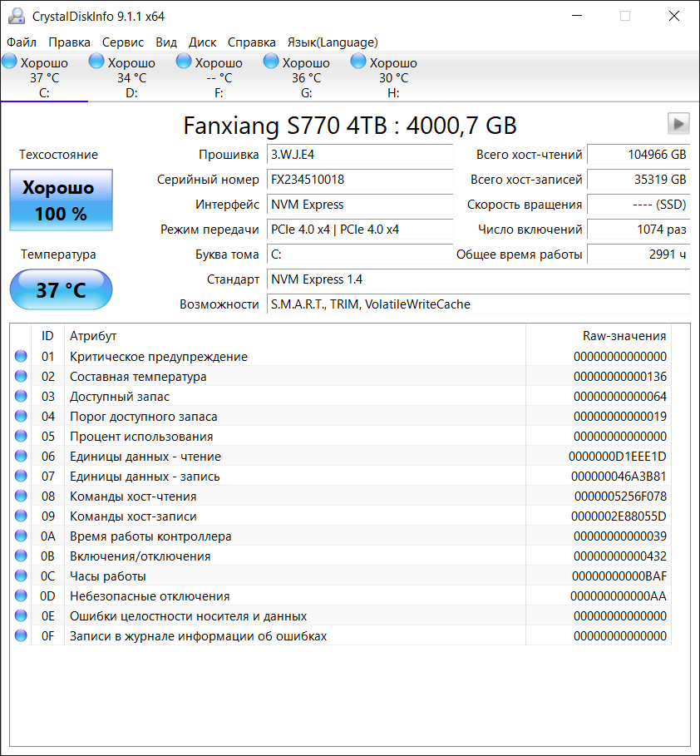Image resolution: width=700 pixels, height=756 pixels.
Task: Open the Справка menu
Action: click(252, 42)
